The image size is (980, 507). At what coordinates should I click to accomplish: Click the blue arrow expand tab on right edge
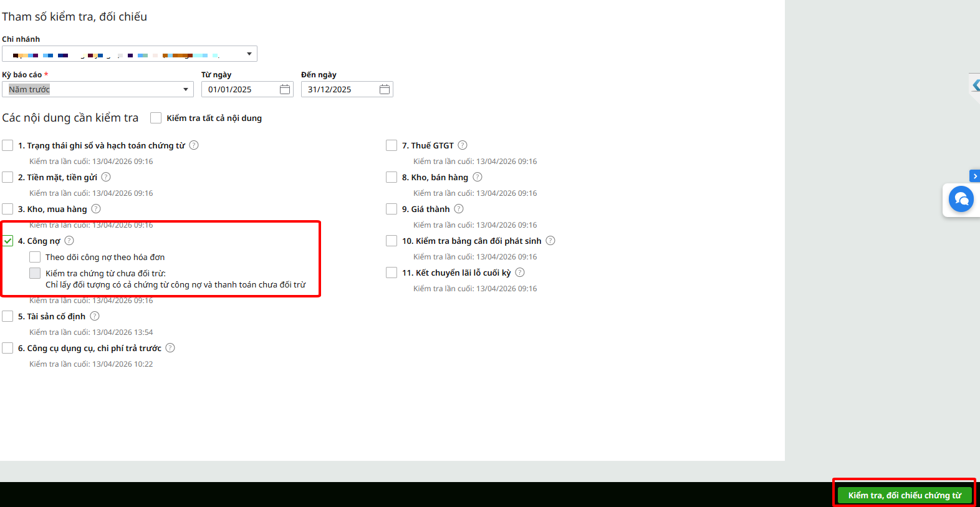coord(975,176)
